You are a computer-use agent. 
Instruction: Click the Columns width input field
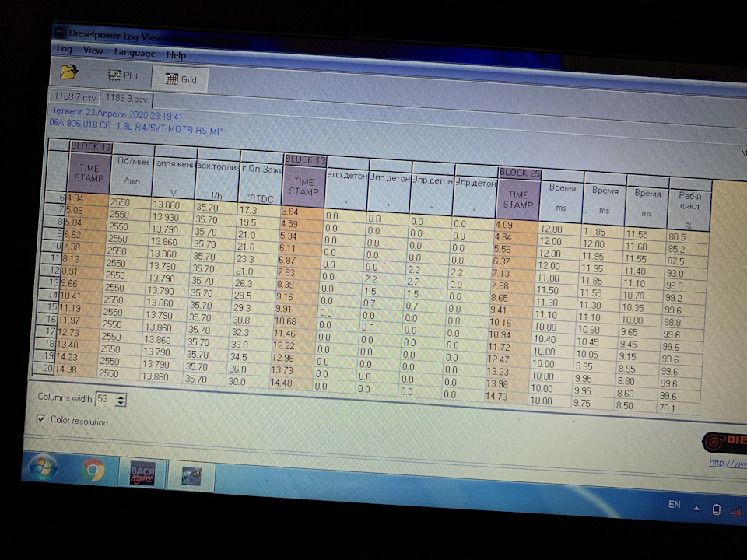point(105,399)
